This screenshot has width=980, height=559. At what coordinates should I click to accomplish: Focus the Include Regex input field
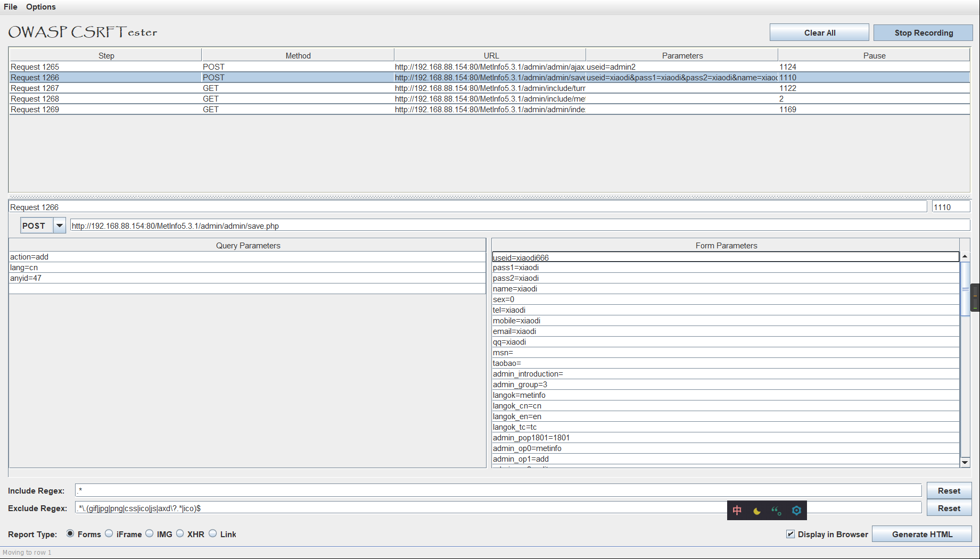point(498,490)
